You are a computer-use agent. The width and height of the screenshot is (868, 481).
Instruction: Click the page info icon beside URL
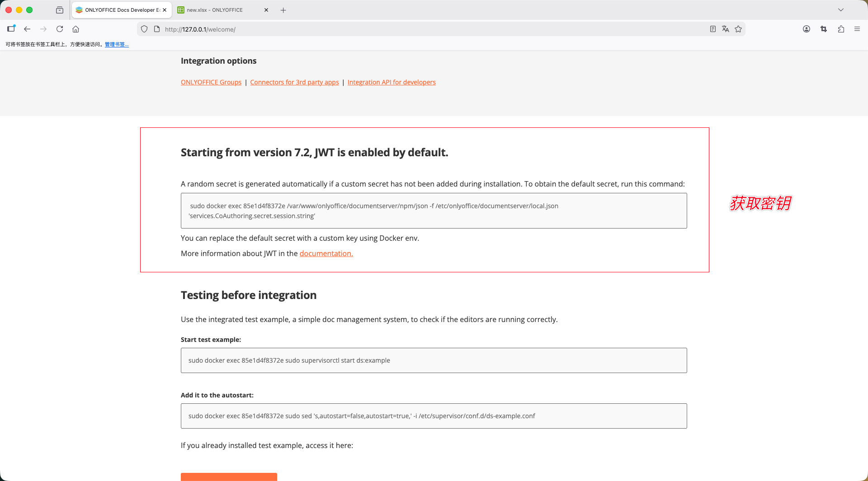pos(157,29)
